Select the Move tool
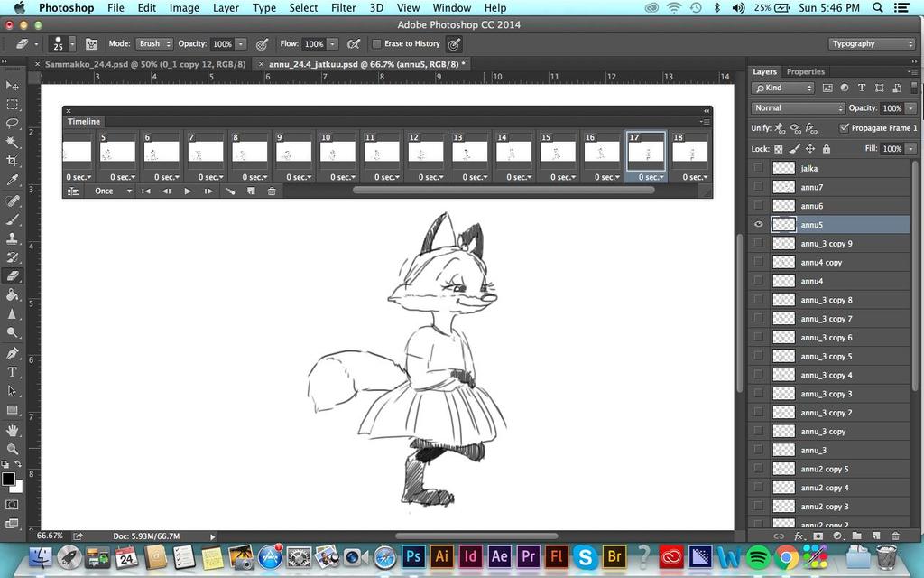The width and height of the screenshot is (924, 578). pyautogui.click(x=12, y=86)
